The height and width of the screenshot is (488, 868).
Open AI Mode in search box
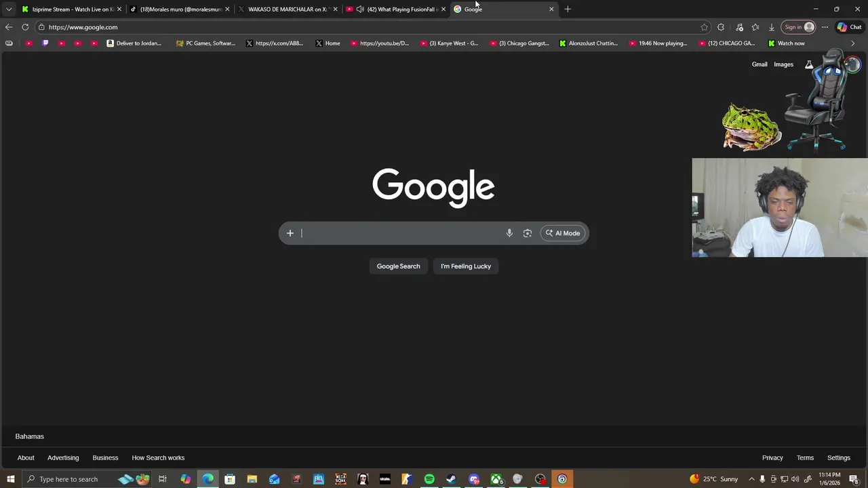(x=563, y=233)
